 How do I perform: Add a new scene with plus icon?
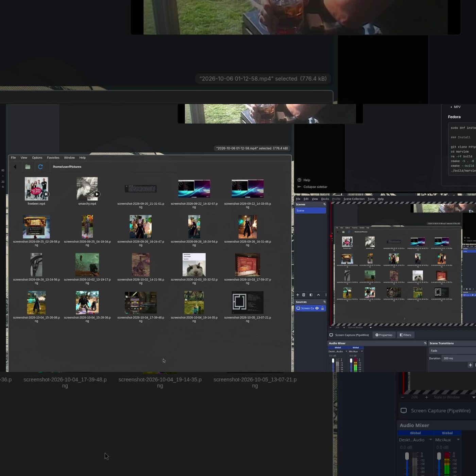click(297, 295)
